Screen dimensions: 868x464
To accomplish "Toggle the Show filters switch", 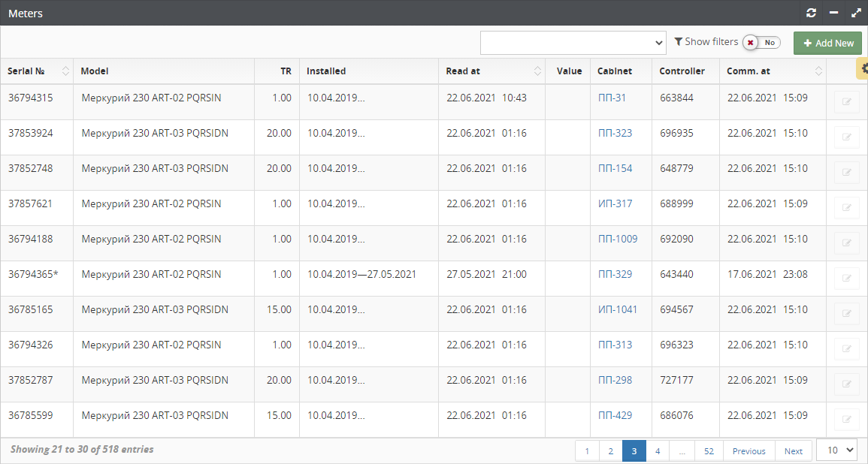I will (761, 43).
